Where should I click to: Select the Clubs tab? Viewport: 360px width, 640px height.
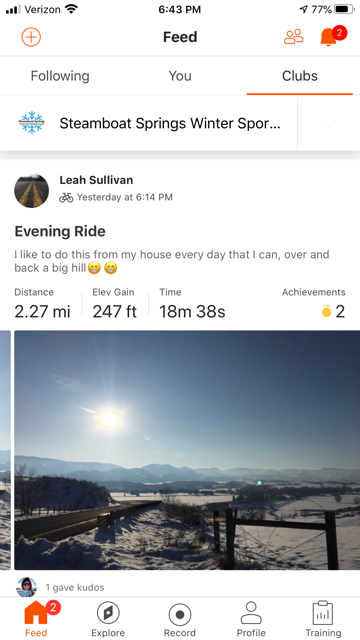pyautogui.click(x=300, y=76)
